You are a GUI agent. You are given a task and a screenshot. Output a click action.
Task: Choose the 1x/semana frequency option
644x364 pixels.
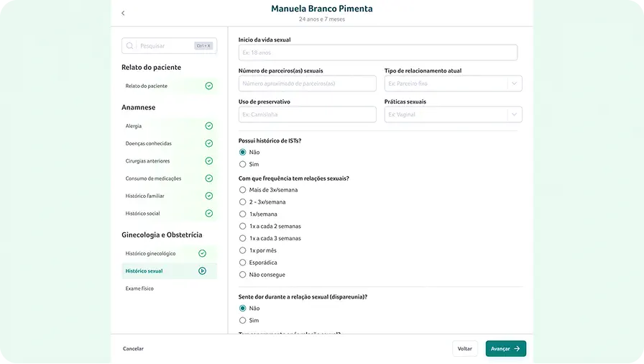[243, 214]
